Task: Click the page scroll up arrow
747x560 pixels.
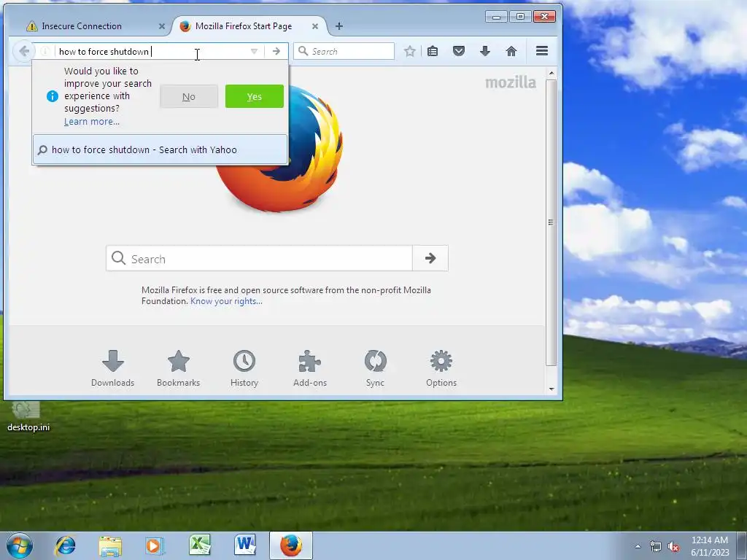Action: click(x=551, y=73)
